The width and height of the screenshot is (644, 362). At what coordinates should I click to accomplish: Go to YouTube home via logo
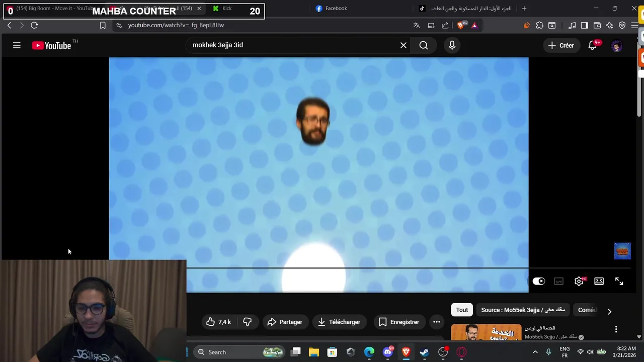pyautogui.click(x=51, y=45)
